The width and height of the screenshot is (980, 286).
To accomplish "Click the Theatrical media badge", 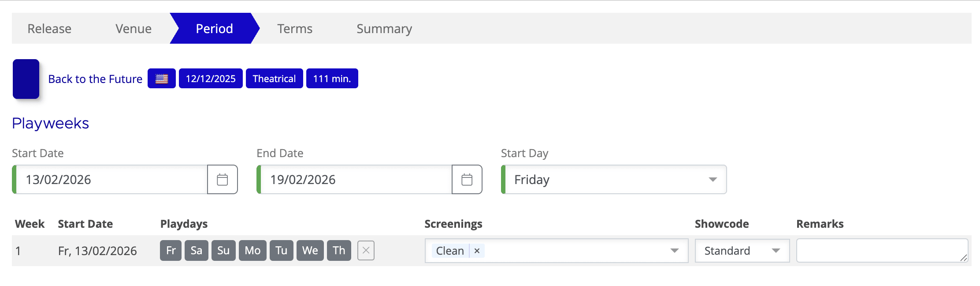I will [274, 78].
